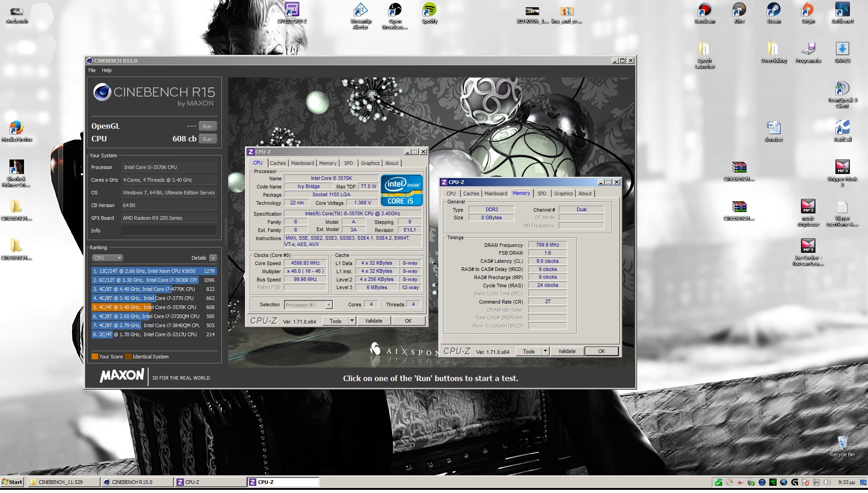Open Overcloking folder on desktop

click(773, 53)
